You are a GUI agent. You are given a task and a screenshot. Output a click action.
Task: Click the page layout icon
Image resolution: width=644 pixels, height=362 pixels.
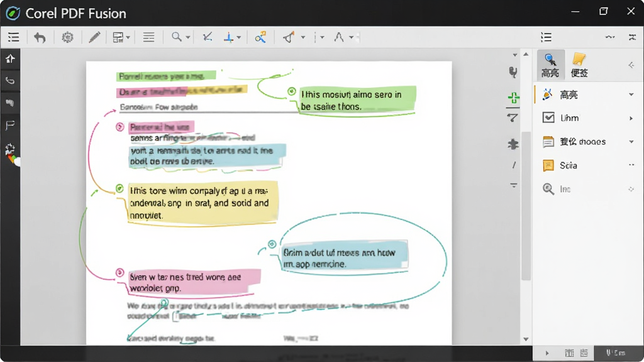[x=118, y=37]
